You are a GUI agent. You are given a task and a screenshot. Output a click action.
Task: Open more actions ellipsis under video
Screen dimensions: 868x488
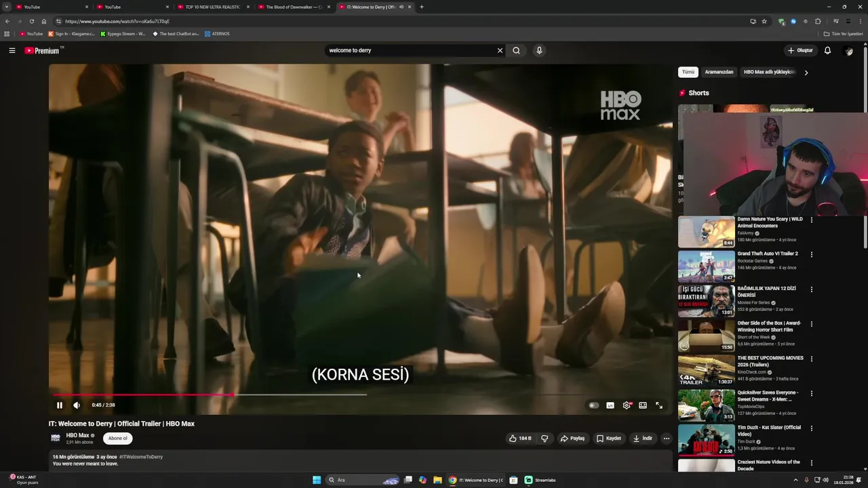pyautogui.click(x=666, y=439)
